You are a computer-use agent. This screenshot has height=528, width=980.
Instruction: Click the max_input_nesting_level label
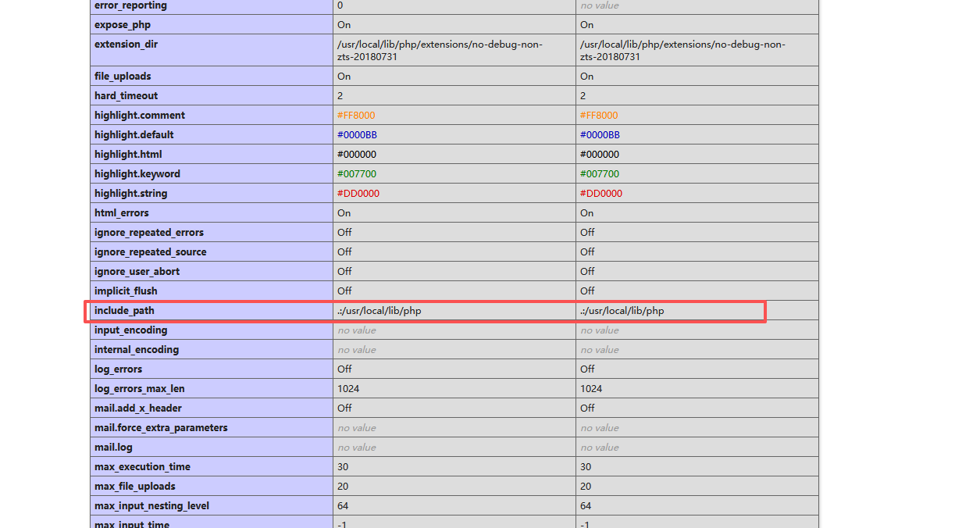(151, 506)
